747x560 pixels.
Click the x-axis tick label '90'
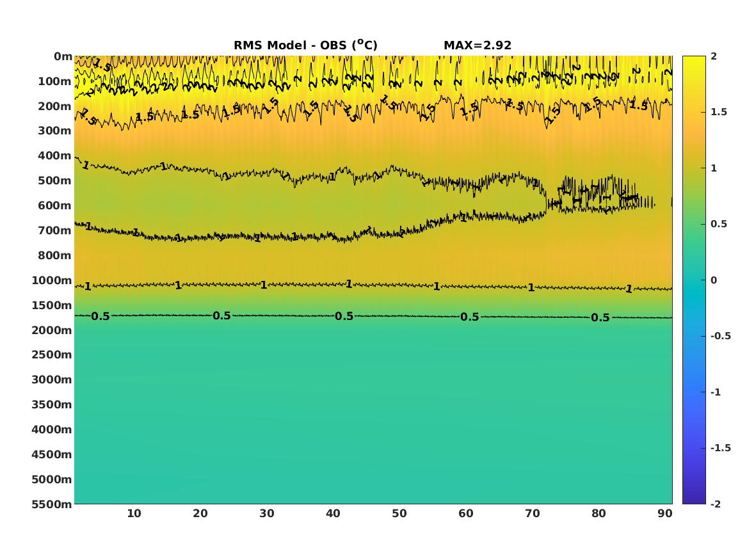point(665,514)
